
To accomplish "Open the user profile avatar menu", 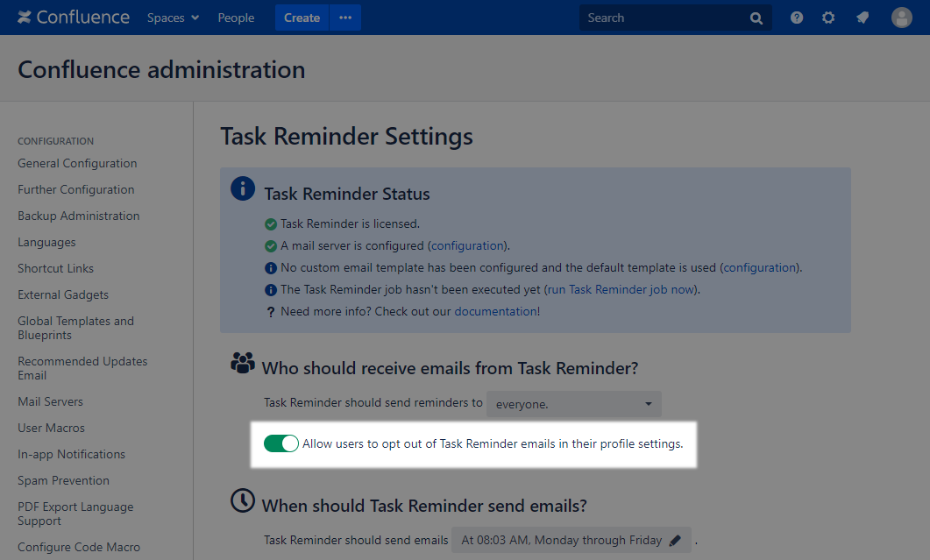I will pyautogui.click(x=902, y=18).
